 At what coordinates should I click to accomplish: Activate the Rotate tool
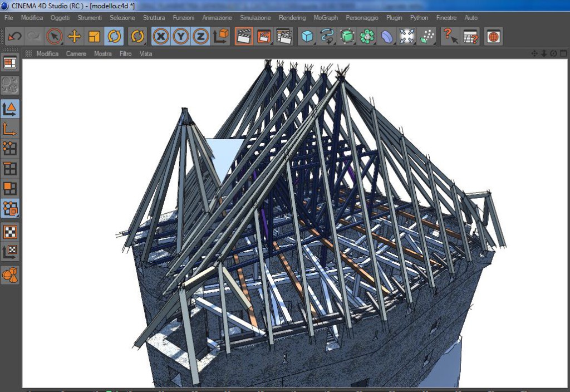[x=114, y=37]
